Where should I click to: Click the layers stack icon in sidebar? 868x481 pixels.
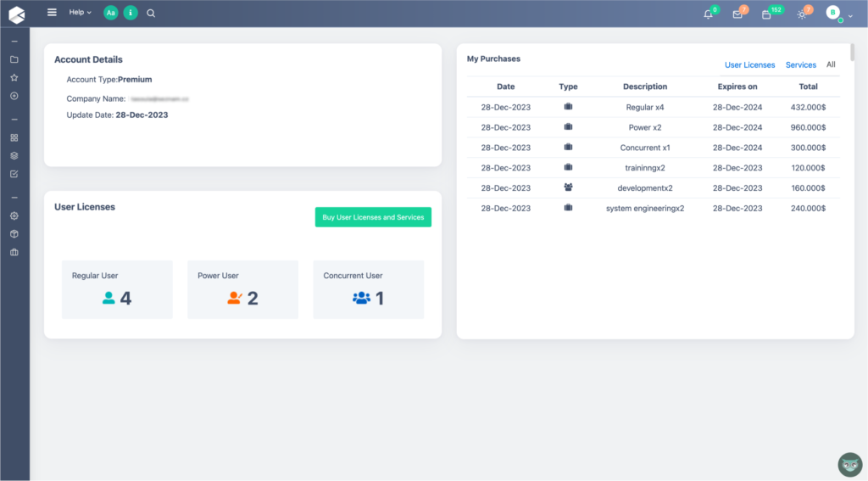click(14, 155)
